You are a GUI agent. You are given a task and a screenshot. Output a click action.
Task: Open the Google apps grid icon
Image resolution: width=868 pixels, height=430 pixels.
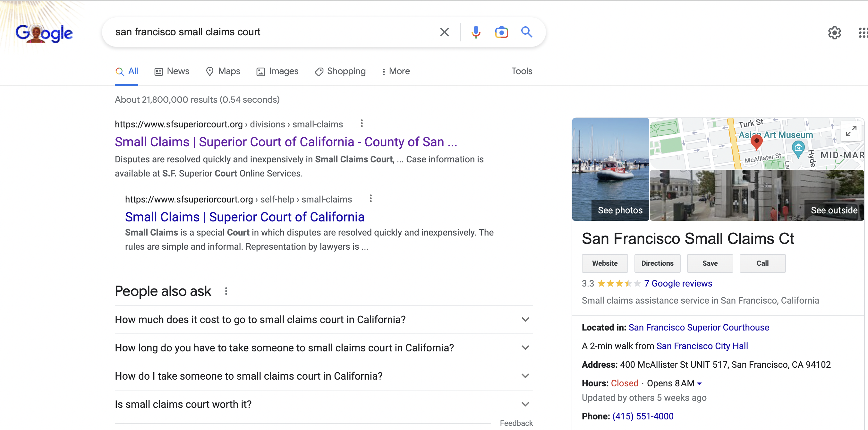coord(863,33)
